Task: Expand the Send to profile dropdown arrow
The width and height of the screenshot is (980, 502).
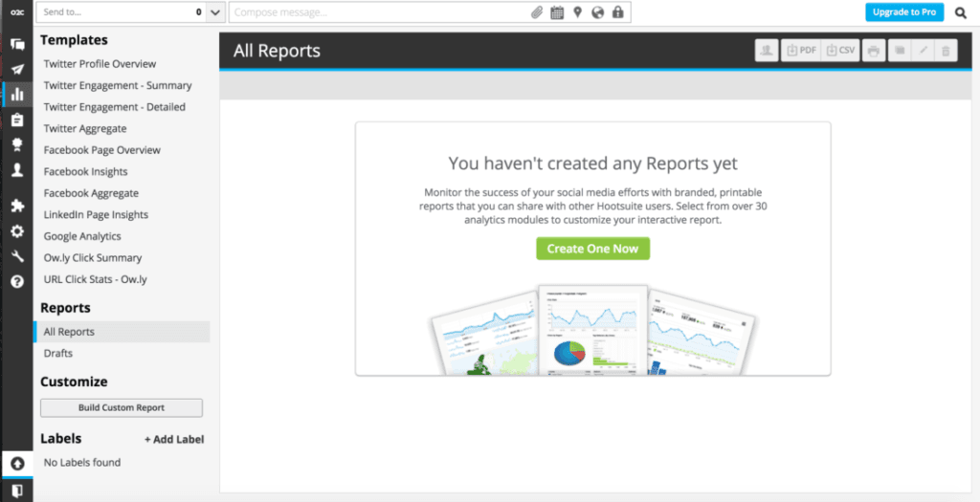Action: [215, 12]
